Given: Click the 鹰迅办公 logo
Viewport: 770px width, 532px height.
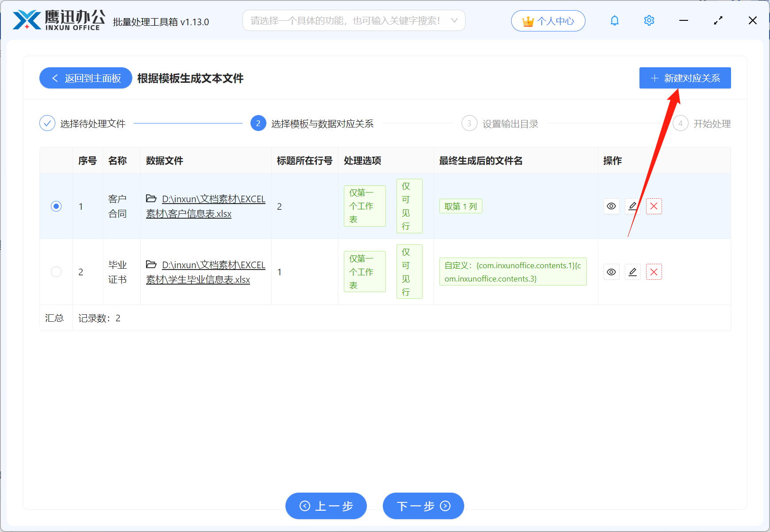Looking at the screenshot, I should point(58,20).
